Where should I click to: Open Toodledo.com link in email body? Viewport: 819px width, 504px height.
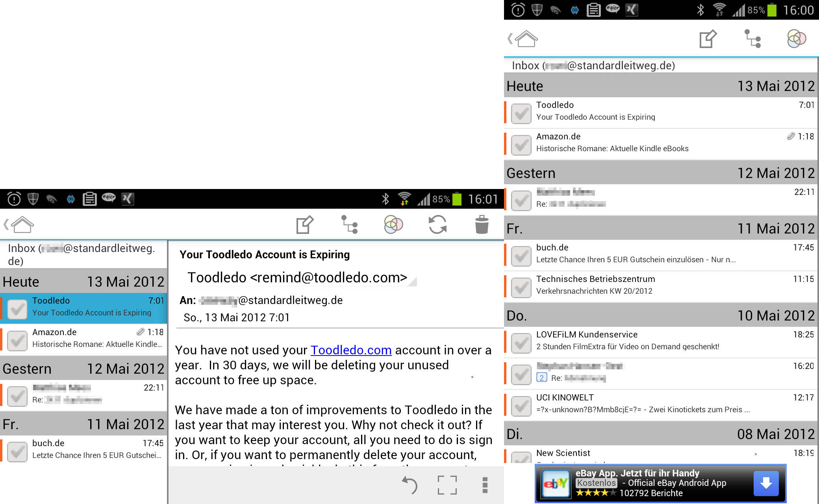[351, 350]
